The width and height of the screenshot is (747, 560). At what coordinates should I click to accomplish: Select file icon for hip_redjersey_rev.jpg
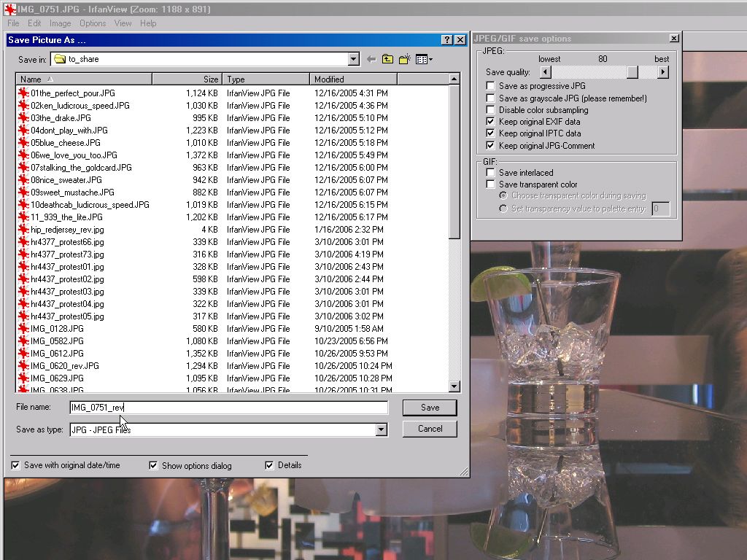coord(23,229)
